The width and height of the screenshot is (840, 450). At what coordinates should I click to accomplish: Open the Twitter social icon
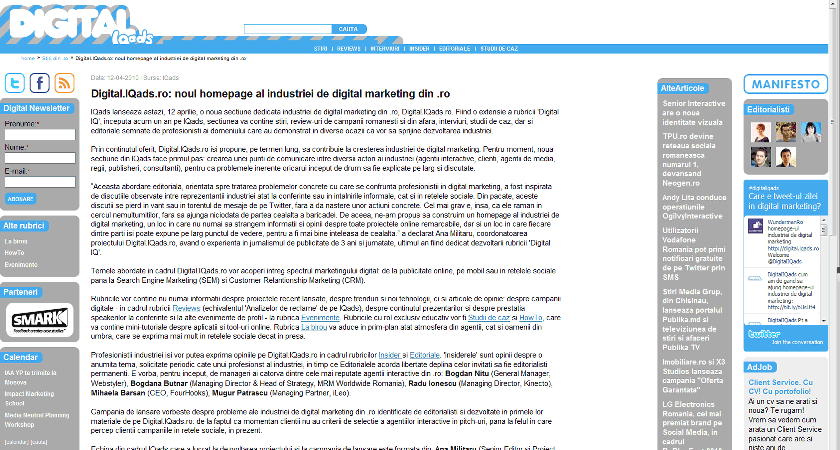pyautogui.click(x=14, y=83)
